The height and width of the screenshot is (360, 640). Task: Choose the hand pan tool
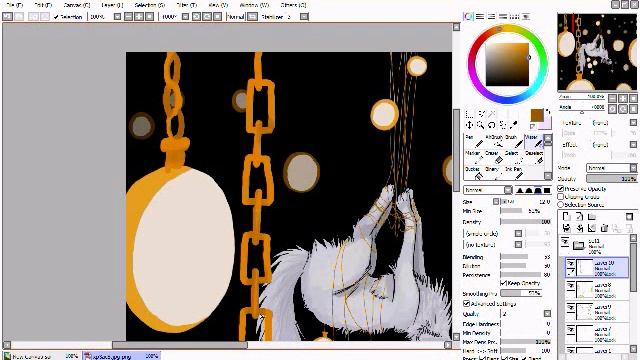[x=503, y=125]
